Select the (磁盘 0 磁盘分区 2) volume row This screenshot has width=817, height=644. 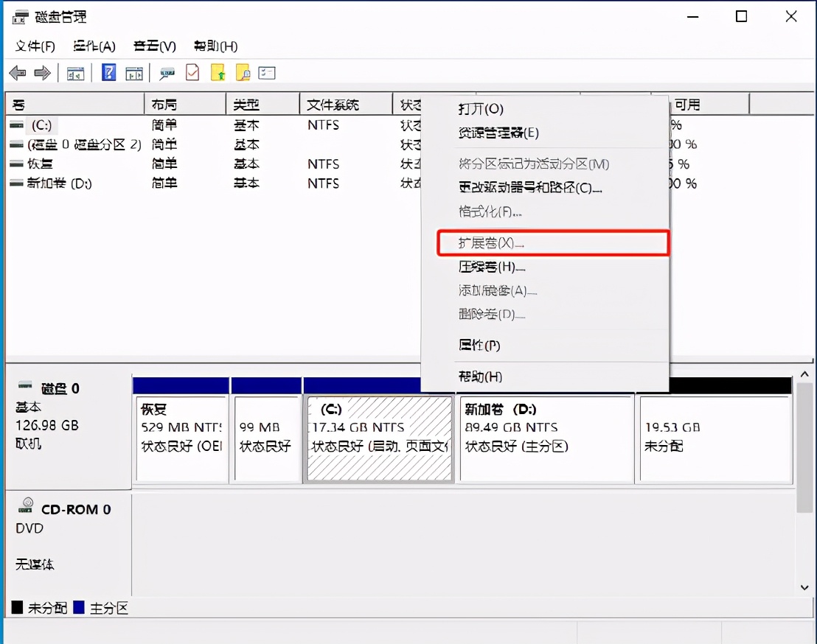click(84, 144)
